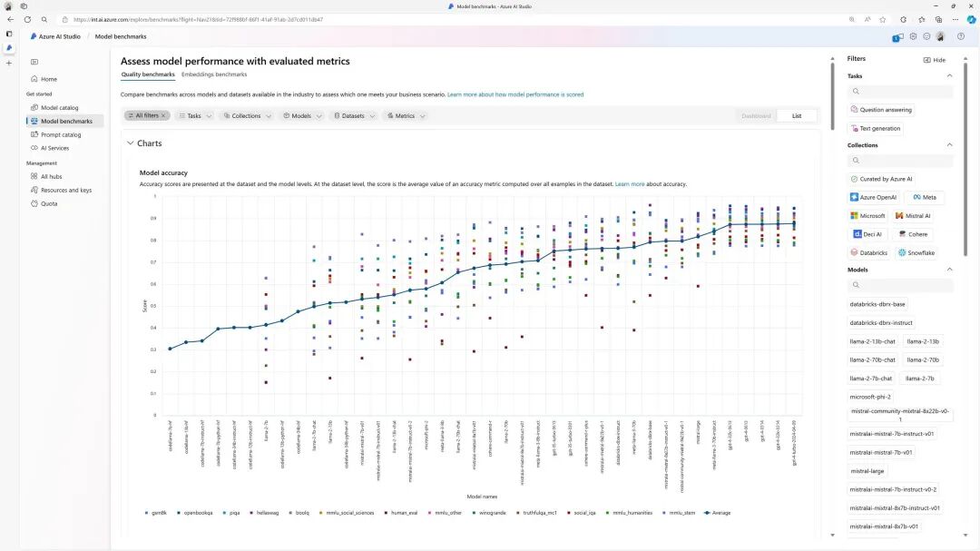
Task: Open the Copilot icon in browser toolbar
Action: coord(971,19)
